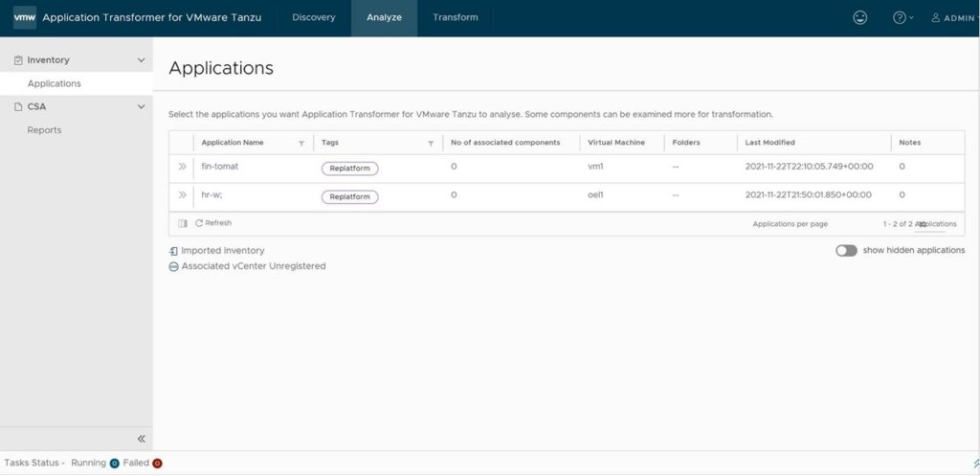Click the Imported Inventory icon
Screen dimensions: 980x476
[174, 251]
